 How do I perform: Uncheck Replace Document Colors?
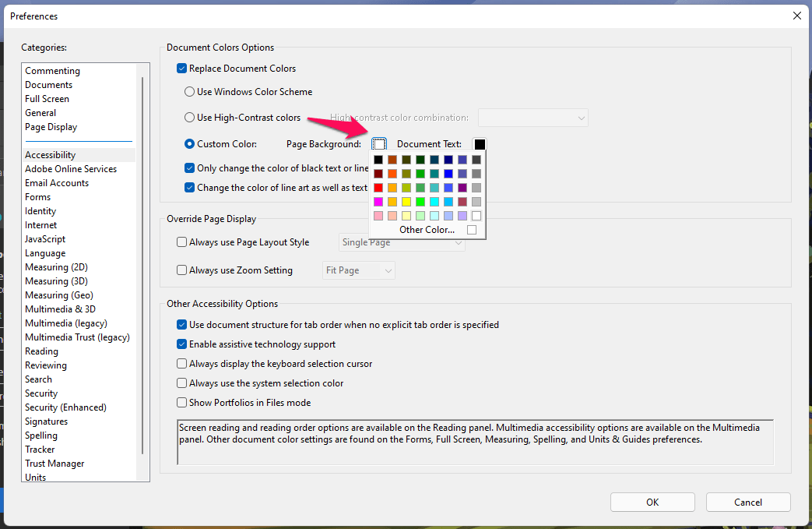pos(182,69)
